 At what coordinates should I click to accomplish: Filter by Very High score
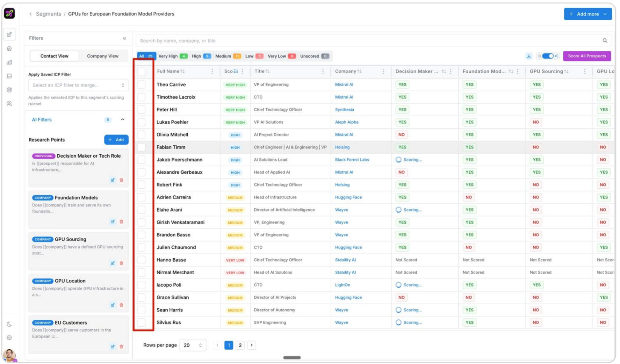(x=173, y=56)
